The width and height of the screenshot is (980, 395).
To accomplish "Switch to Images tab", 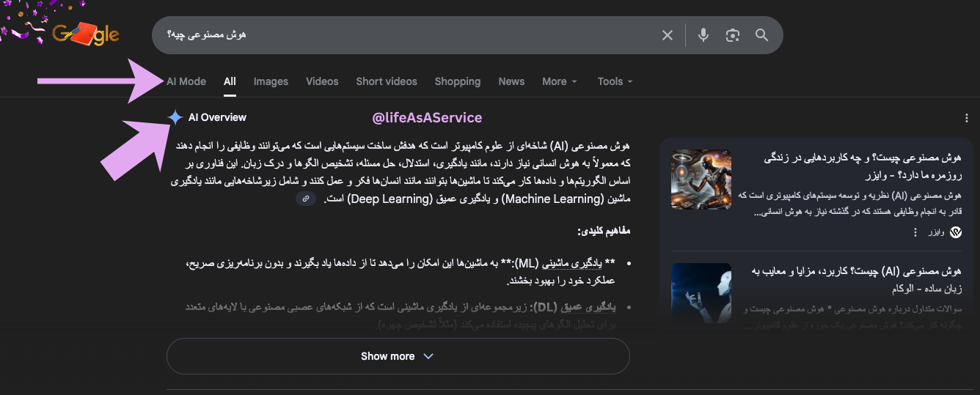I will (271, 81).
